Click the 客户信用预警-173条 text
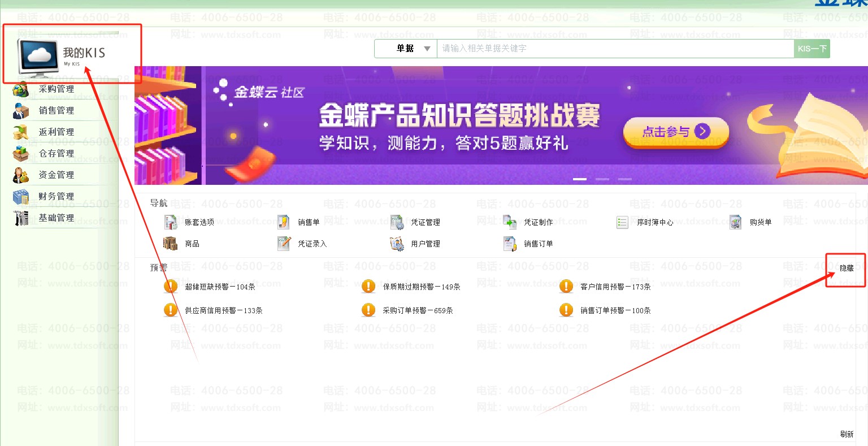The width and height of the screenshot is (868, 446). coord(616,287)
